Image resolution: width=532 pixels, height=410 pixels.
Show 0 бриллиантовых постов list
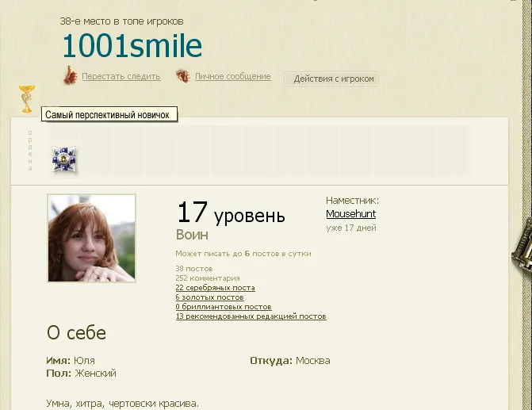coord(223,307)
